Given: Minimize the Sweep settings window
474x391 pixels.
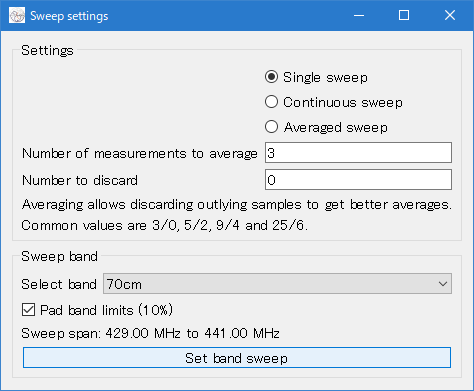Looking at the screenshot, I should click(x=359, y=15).
